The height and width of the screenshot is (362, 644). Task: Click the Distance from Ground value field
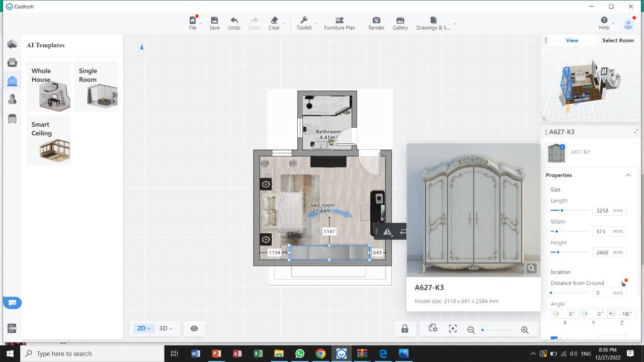[609, 293]
